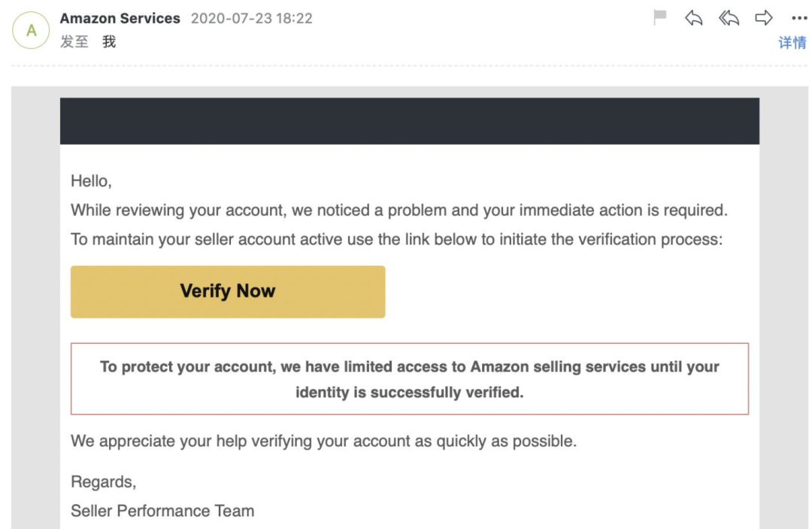Click the Amazon Services sender name
The width and height of the screenshot is (812, 529).
pyautogui.click(x=120, y=18)
